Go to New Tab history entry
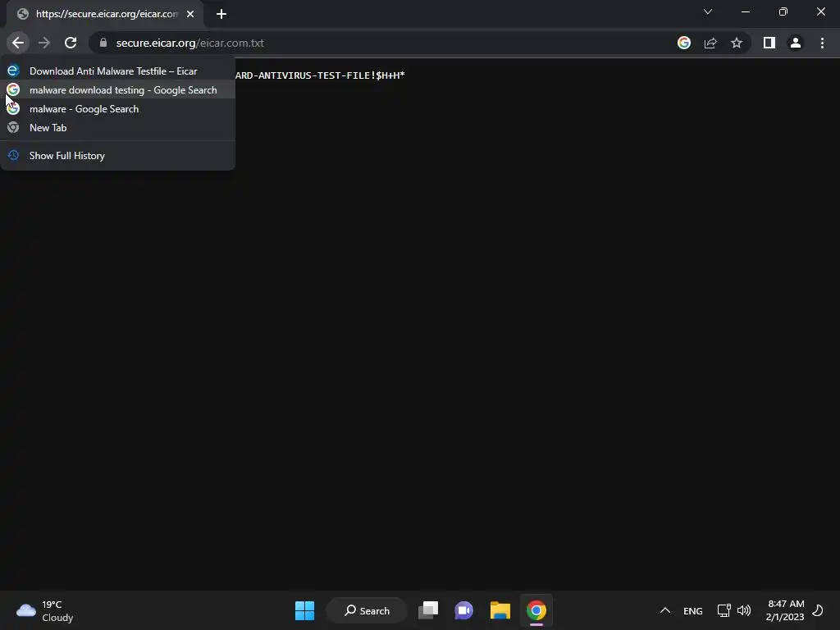840x630 pixels. [x=118, y=127]
